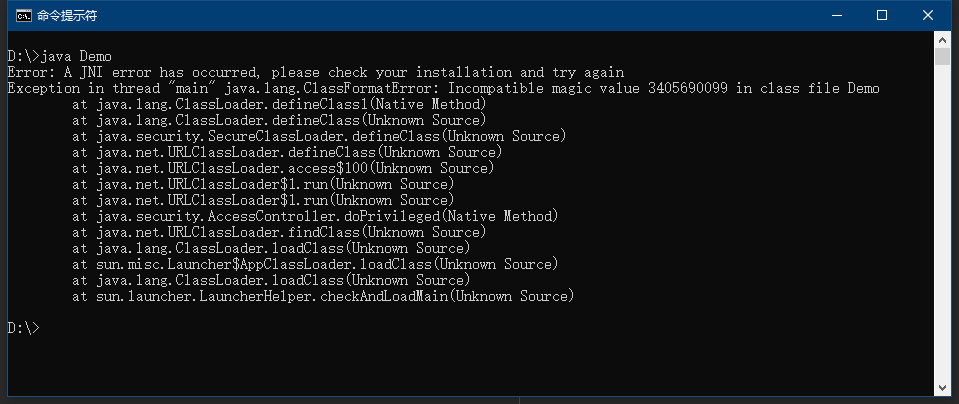Click the 'java Demo' command text
Image resolution: width=959 pixels, height=404 pixels.
(76, 56)
